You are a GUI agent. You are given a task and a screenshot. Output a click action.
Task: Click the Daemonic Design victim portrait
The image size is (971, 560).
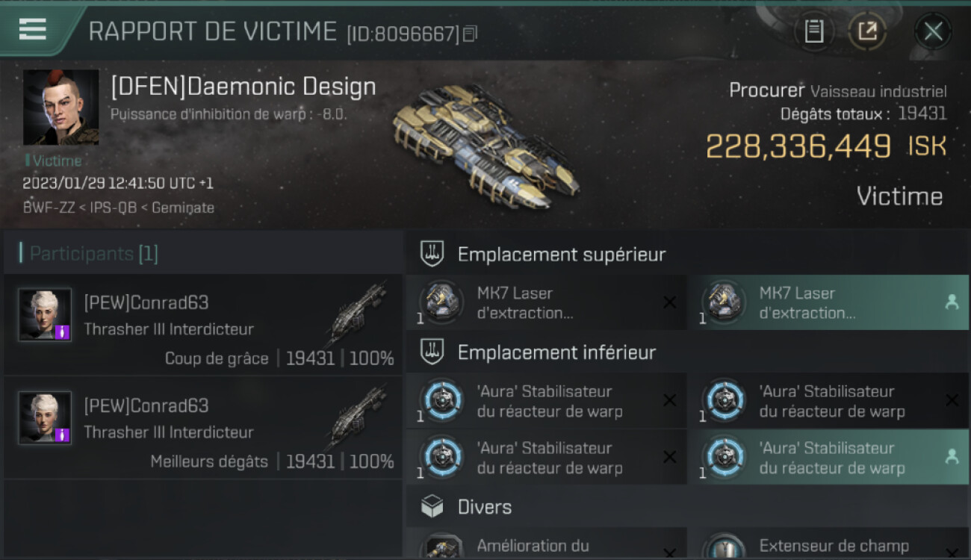coord(61,108)
